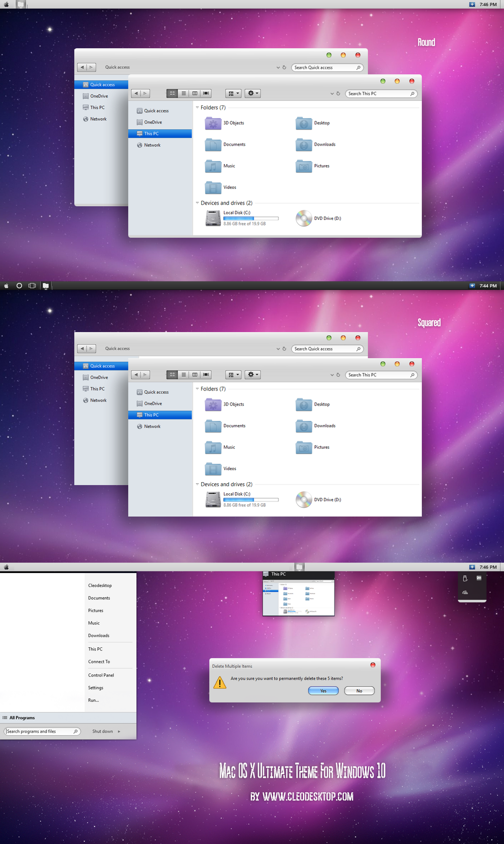504x844 pixels.
Task: Select the Music folder in the Round preview
Action: point(220,166)
